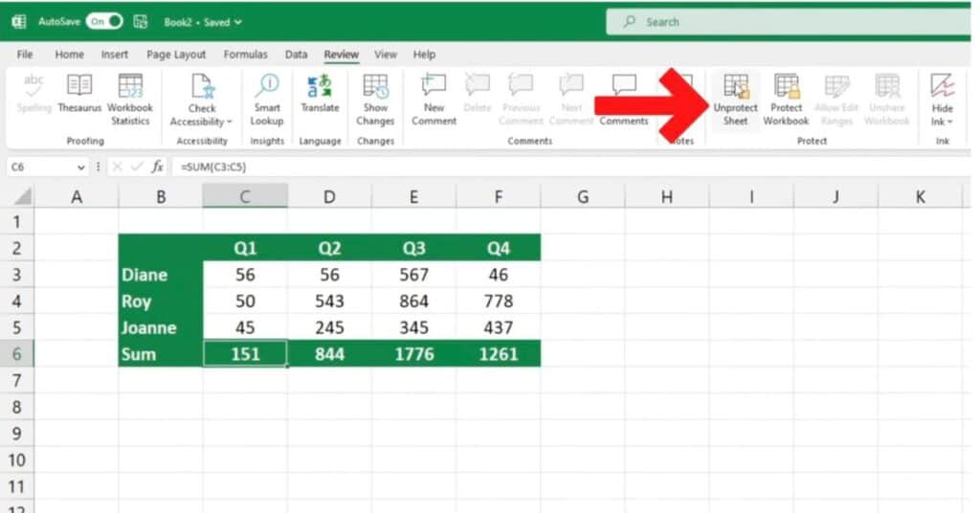Run Check Accessibility
The height and width of the screenshot is (513, 980).
click(x=201, y=99)
